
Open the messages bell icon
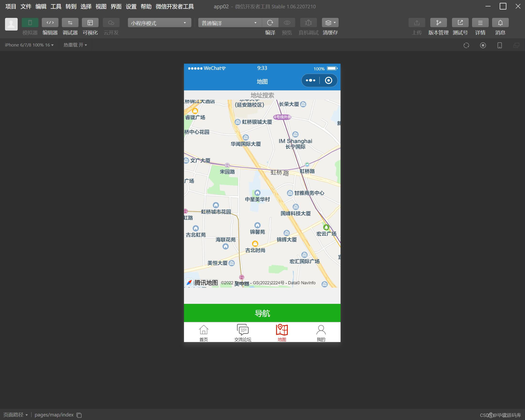500,23
